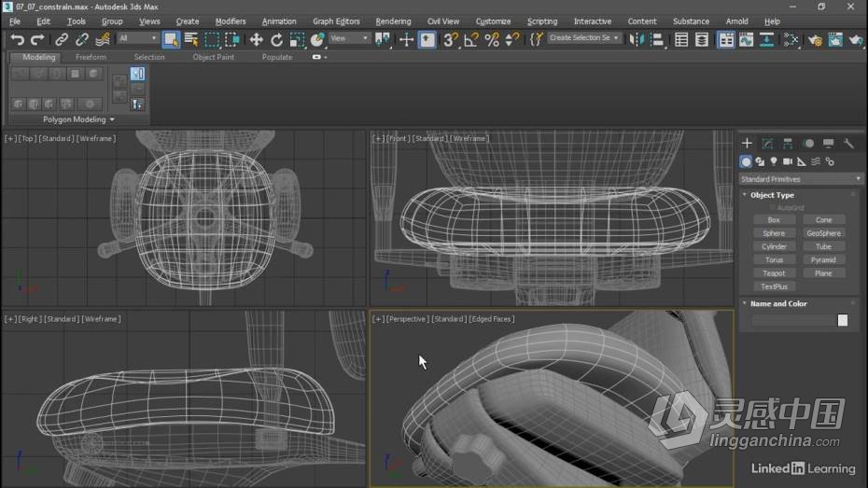Switch to the Hierarchy panel icon
Viewport: 868px width, 488px height.
(x=788, y=144)
